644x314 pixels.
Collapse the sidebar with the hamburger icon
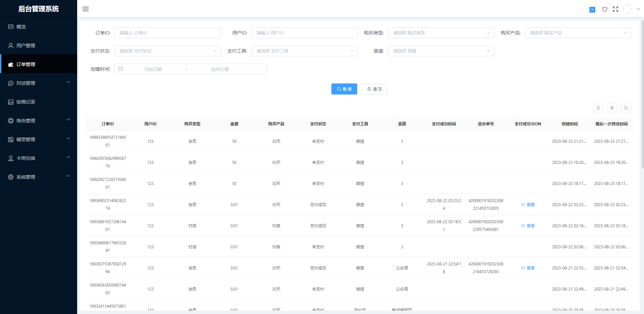[86, 9]
